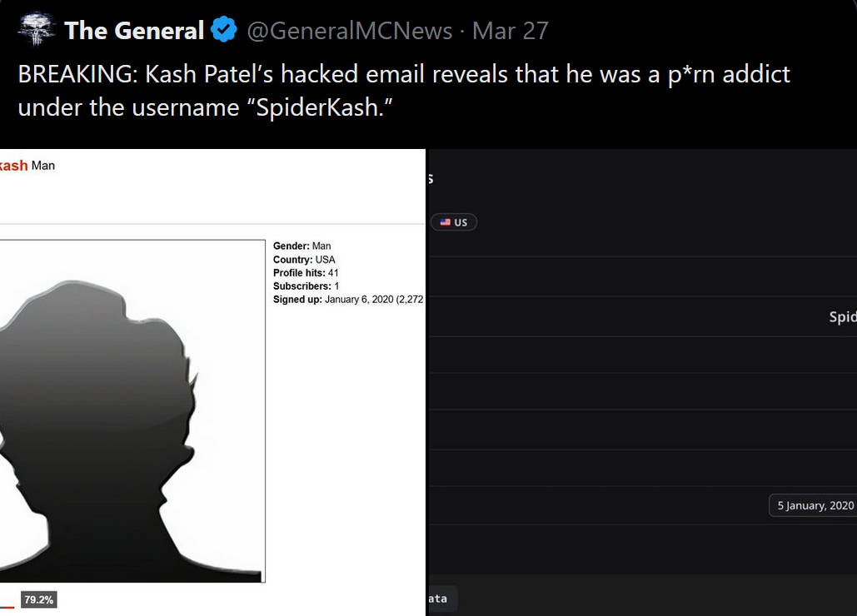Click the Mar 27 timestamp

(x=510, y=32)
